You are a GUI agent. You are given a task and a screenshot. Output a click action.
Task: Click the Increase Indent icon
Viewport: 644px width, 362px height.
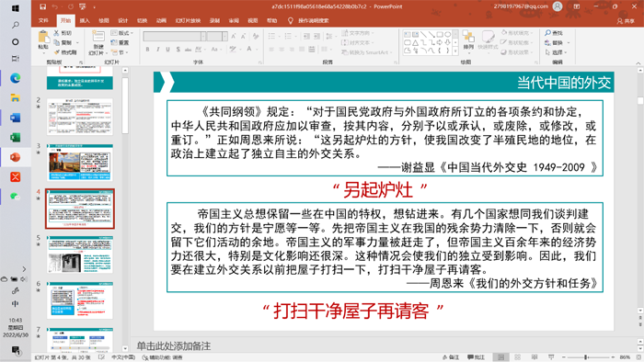[x=316, y=37]
